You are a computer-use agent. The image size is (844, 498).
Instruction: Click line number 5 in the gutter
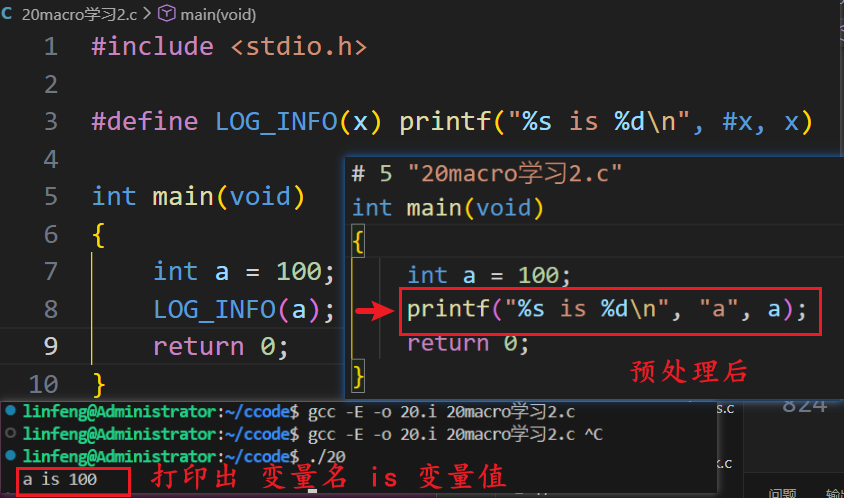point(51,197)
